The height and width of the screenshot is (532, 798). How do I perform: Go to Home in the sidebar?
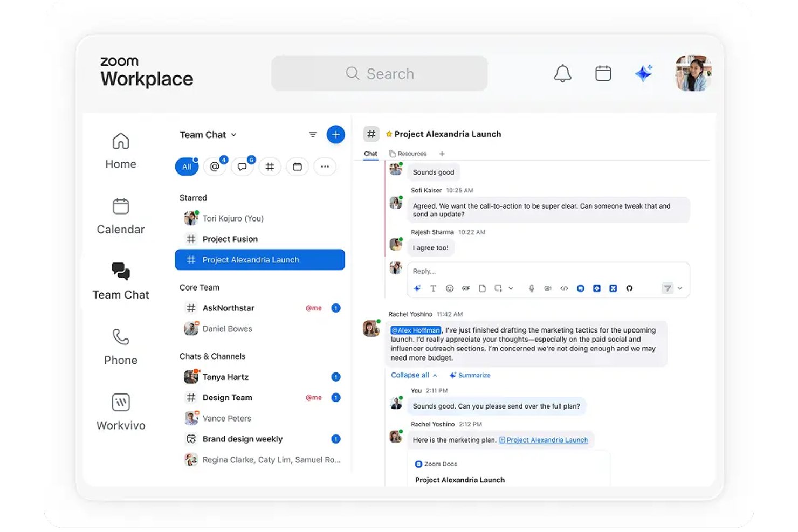(121, 151)
